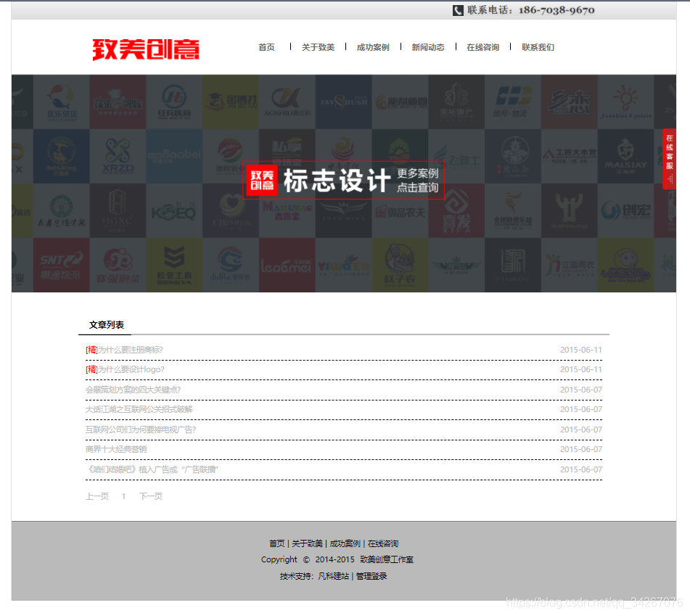Screen dimensions: 690x616
Task: Open article 为什么要设计logo?
Action: click(131, 369)
